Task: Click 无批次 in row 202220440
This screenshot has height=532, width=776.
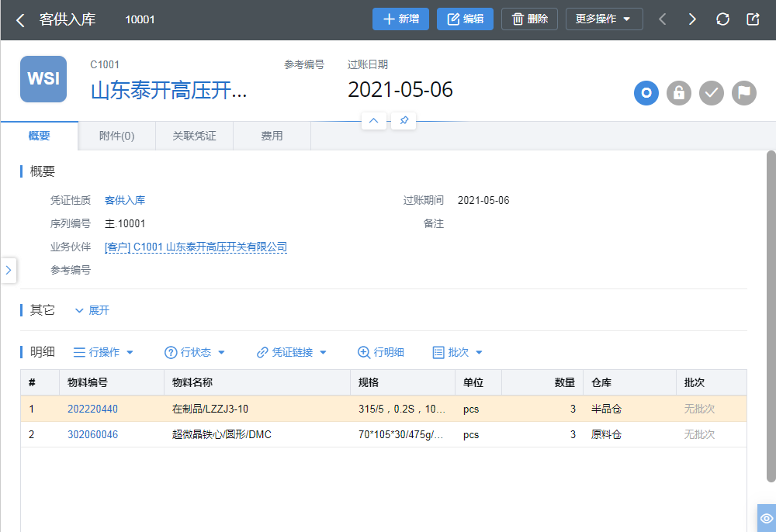Action: (x=699, y=409)
